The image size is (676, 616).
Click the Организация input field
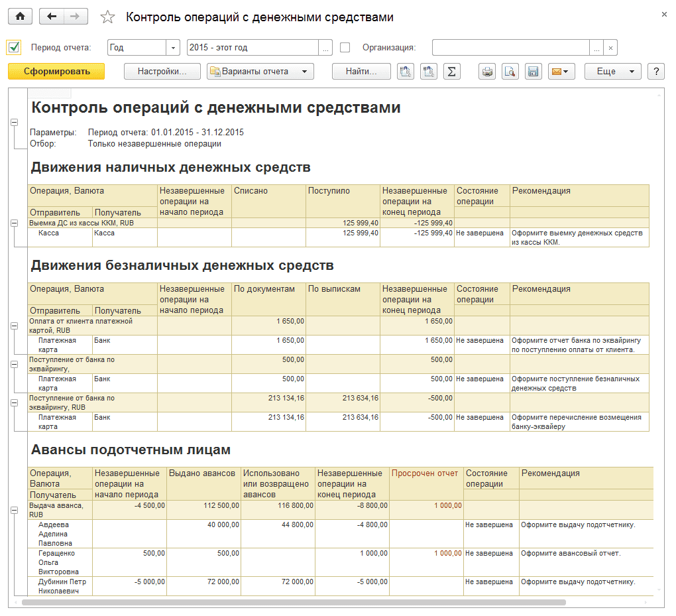pos(510,48)
